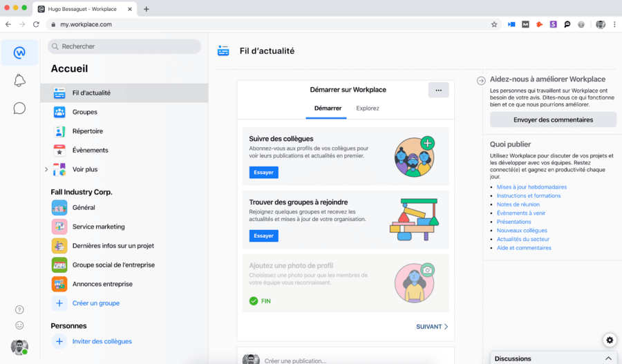Click the smiley feedback icon

[x=19, y=325]
